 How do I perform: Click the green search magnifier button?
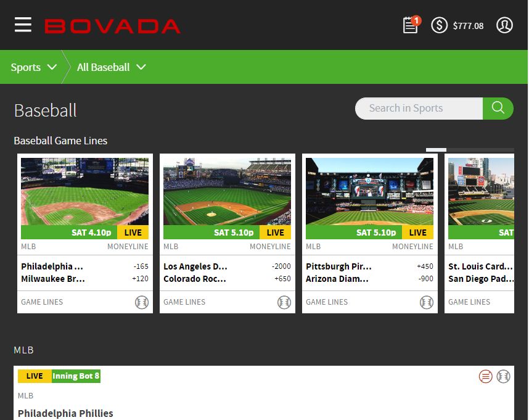coord(498,109)
